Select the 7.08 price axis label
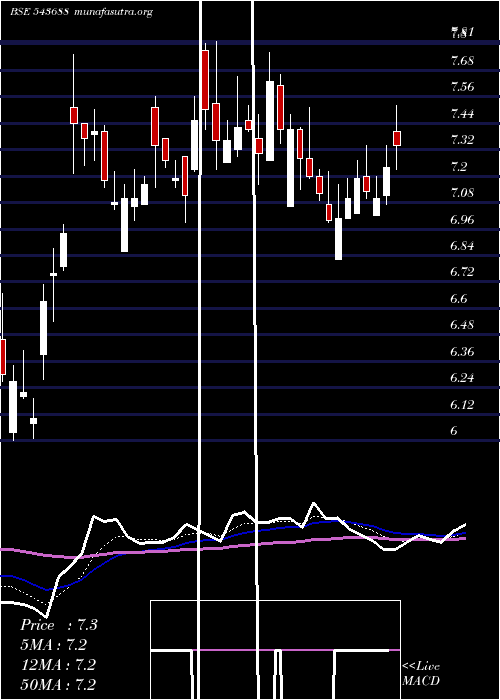 tap(462, 193)
